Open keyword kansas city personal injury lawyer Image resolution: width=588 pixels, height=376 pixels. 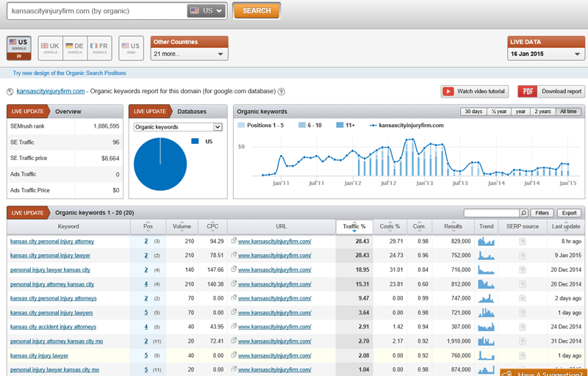coord(50,256)
